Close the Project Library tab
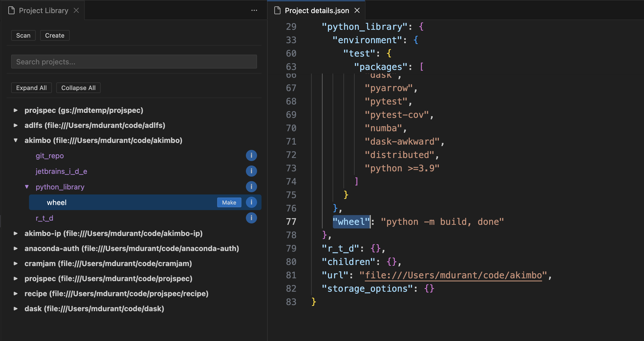The height and width of the screenshot is (341, 644). [x=76, y=11]
